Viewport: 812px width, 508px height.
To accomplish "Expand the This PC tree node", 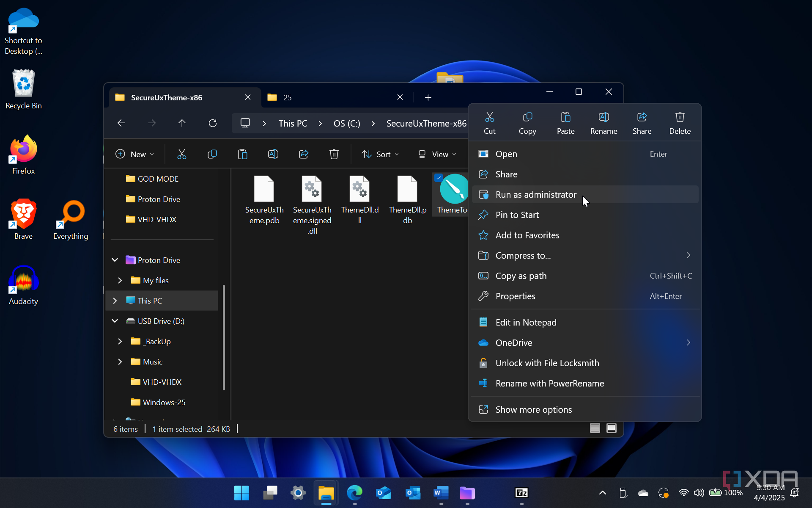I will click(115, 301).
